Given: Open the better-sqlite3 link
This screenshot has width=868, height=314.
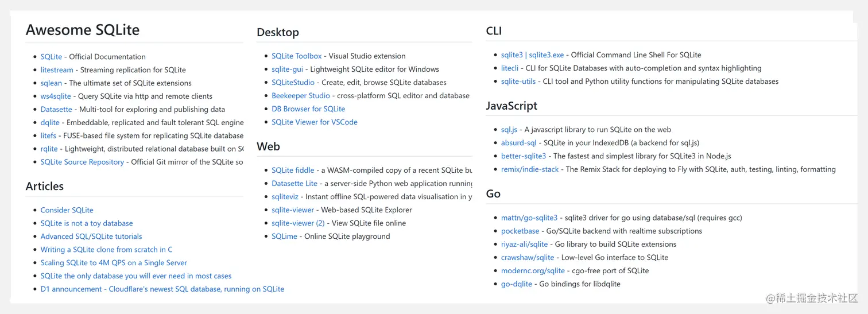Looking at the screenshot, I should tap(524, 156).
